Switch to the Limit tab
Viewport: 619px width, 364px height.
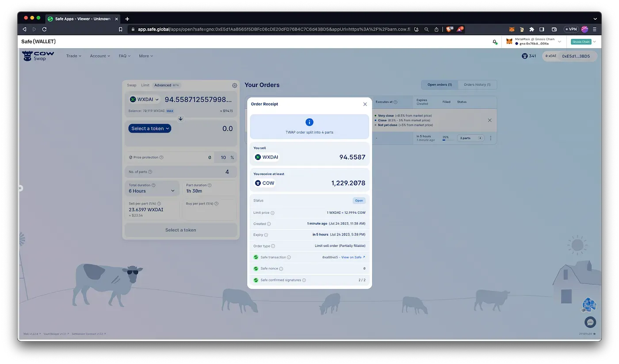point(145,85)
